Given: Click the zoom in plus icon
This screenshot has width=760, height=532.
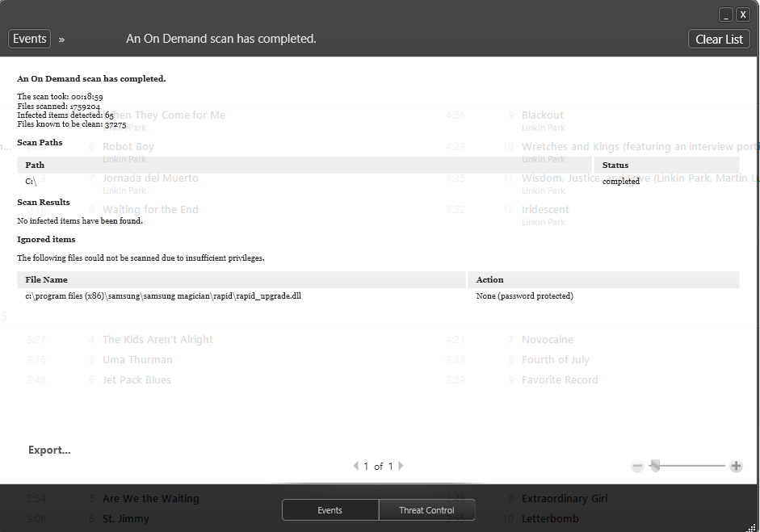Looking at the screenshot, I should click(x=736, y=466).
